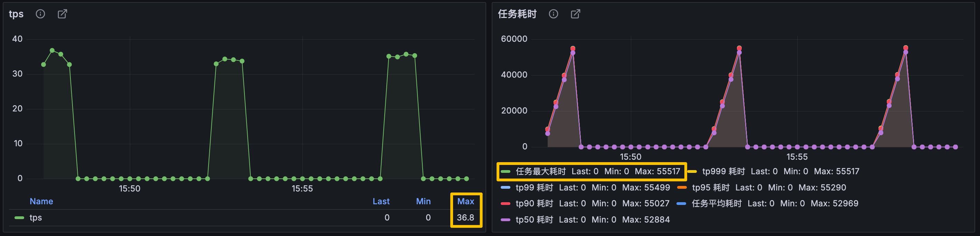This screenshot has height=236, width=980.
Task: Open the tps panel external link icon
Action: tap(63, 14)
